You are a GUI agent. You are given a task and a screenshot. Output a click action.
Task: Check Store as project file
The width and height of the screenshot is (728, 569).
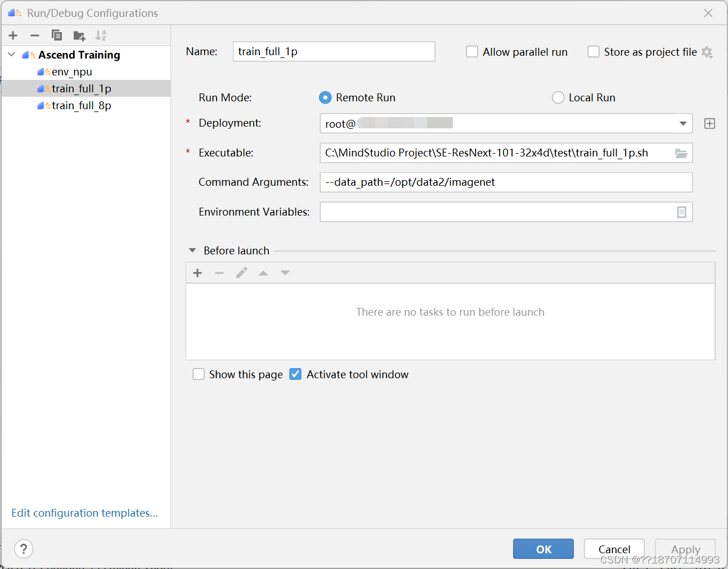tap(594, 52)
